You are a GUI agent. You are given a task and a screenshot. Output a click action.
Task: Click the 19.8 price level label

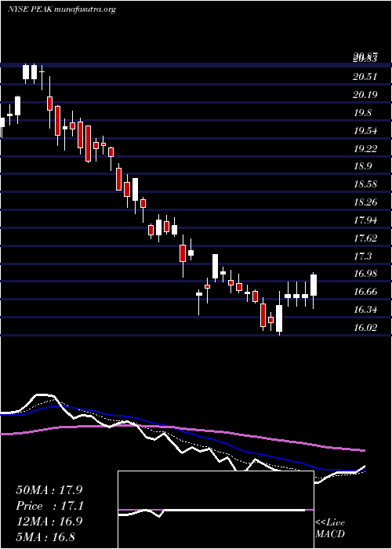362,113
